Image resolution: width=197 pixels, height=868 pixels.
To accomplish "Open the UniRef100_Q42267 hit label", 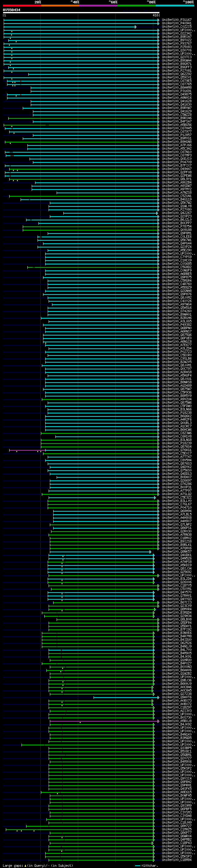I will (x=176, y=213).
